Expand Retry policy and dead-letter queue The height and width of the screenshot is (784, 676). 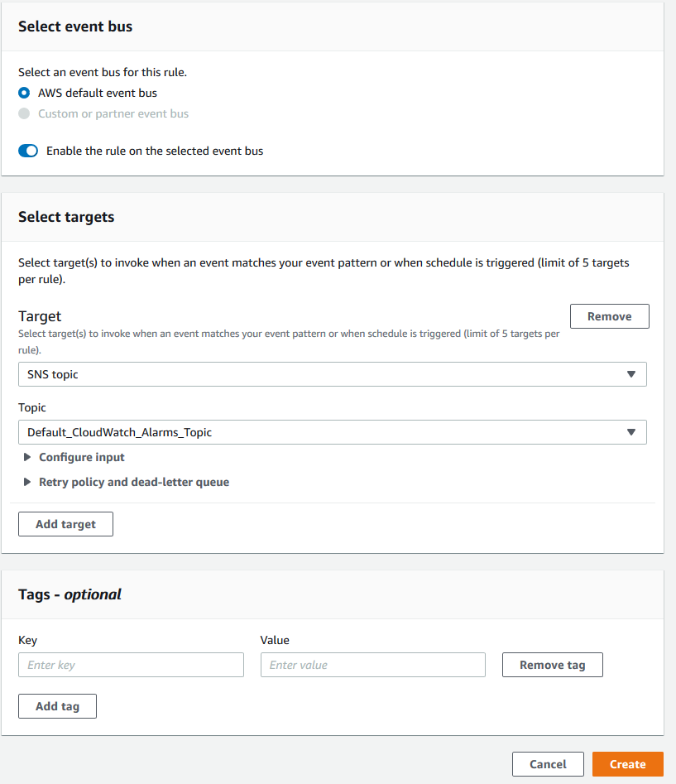[133, 482]
